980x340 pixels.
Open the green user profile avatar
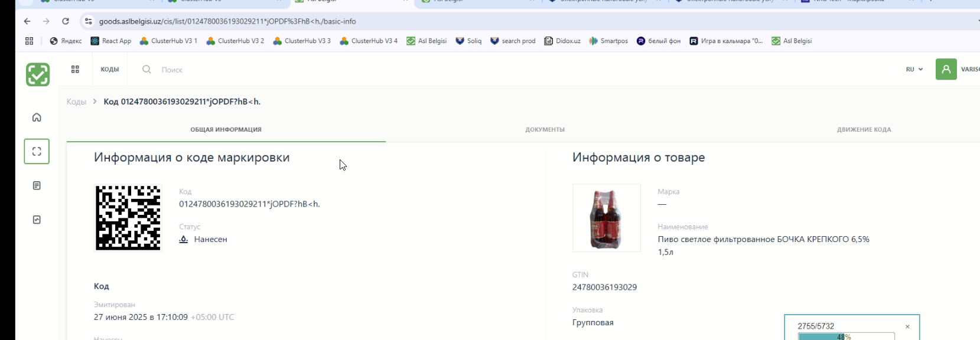click(x=946, y=69)
